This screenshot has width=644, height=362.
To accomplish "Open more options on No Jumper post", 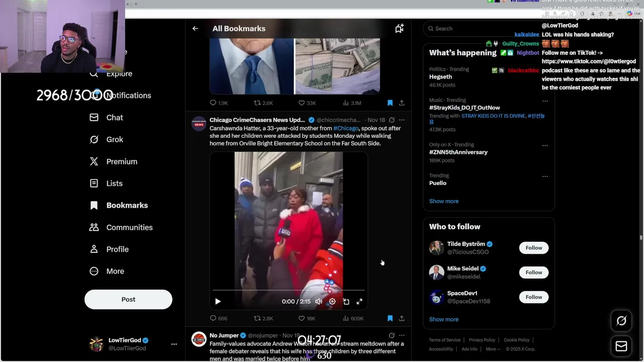I will point(401,335).
